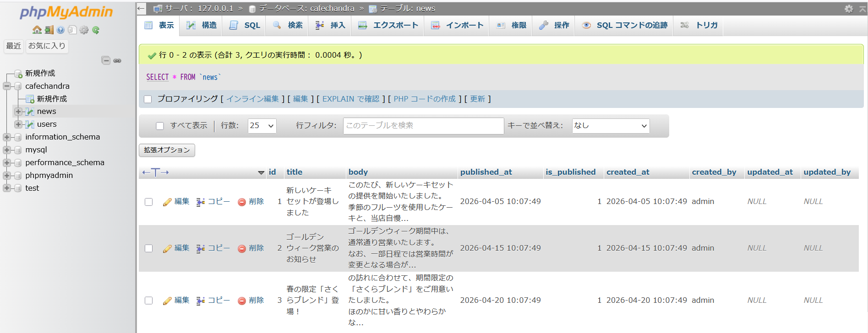Screen dimensions: 868x333
Task: Click the red delete icon for row id 2
Action: (242, 248)
